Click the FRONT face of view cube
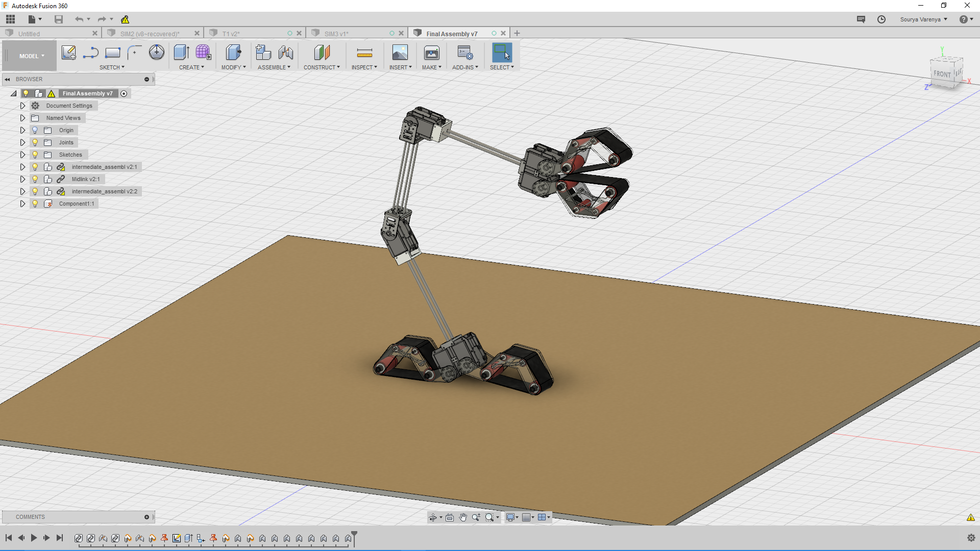This screenshot has height=551, width=980. pyautogui.click(x=942, y=74)
